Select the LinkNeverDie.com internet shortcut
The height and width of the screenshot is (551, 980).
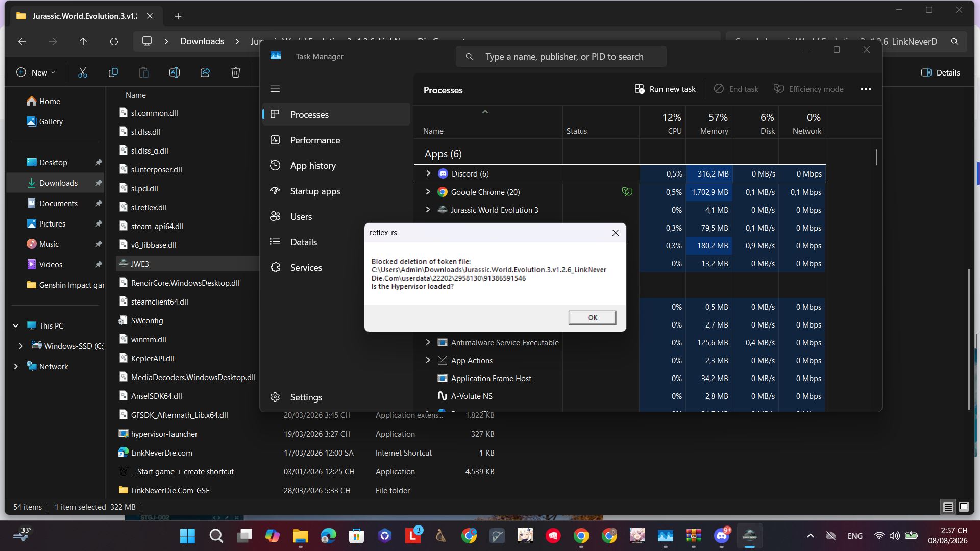[161, 453]
